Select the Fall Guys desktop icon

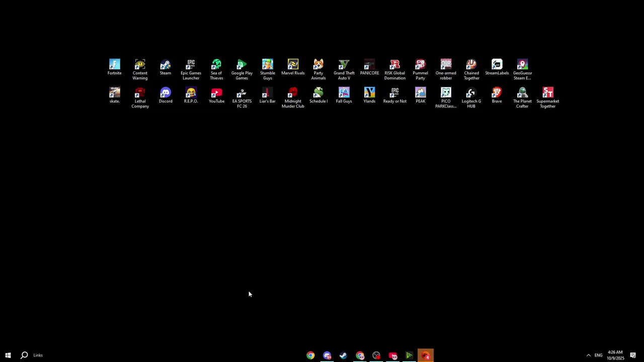[x=344, y=96]
